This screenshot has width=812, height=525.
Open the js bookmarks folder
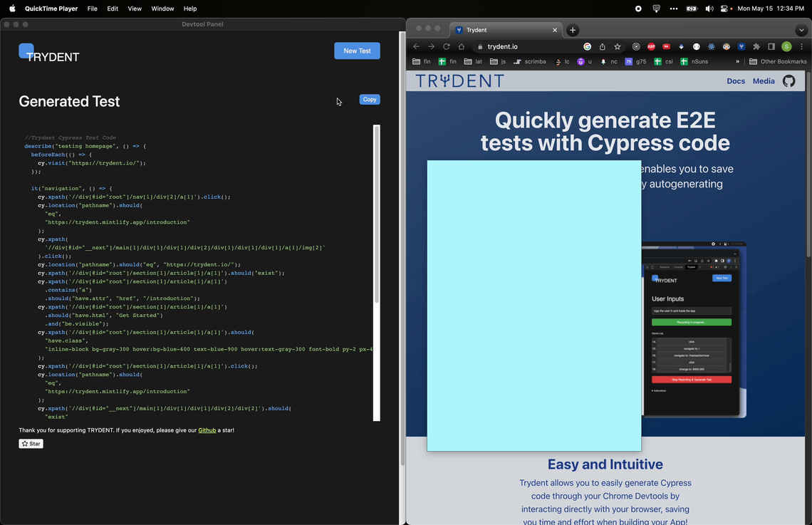point(498,61)
